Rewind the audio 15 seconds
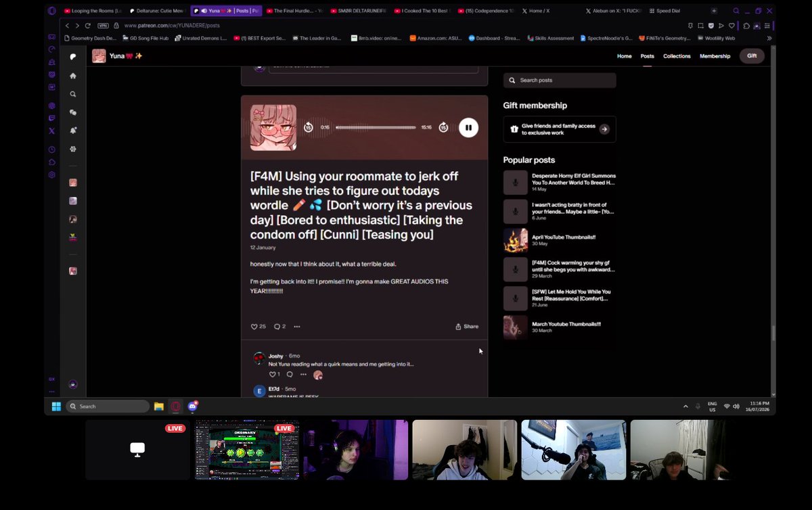The height and width of the screenshot is (510, 812). [x=309, y=127]
